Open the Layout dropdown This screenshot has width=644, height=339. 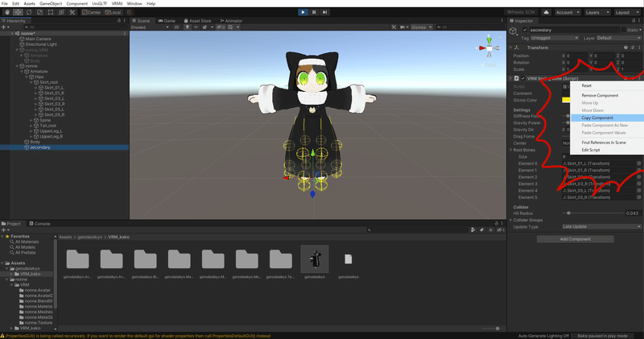[627, 12]
